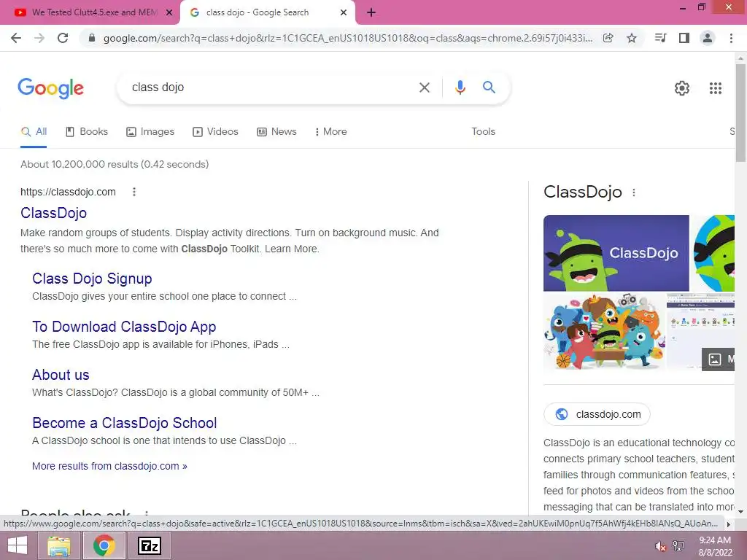747x560 pixels.
Task: Open the media control icon in toolbar
Action: pos(660,38)
